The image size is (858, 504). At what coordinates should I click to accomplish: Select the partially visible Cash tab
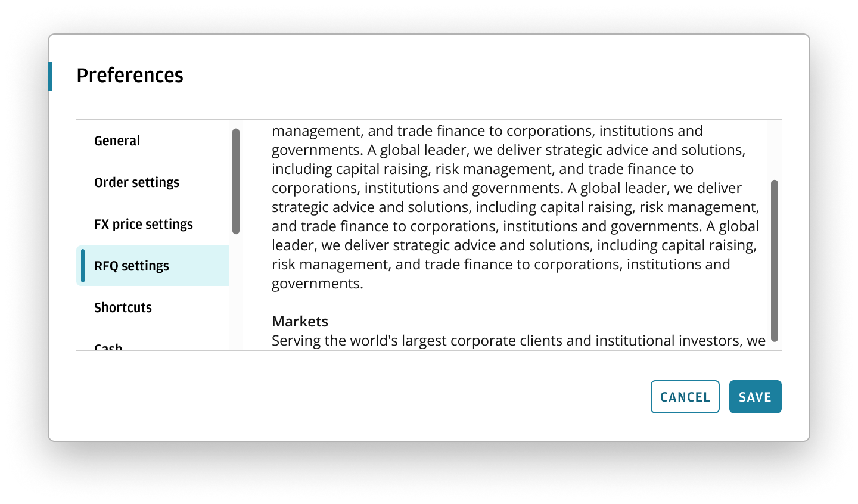pos(108,346)
